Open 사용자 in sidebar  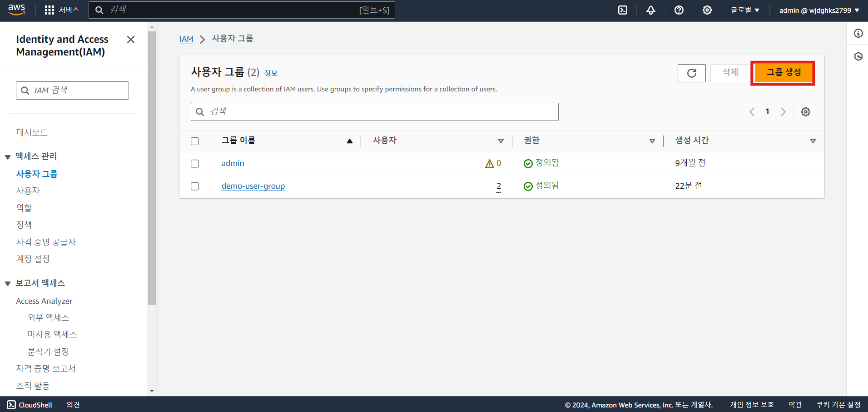[x=28, y=191]
